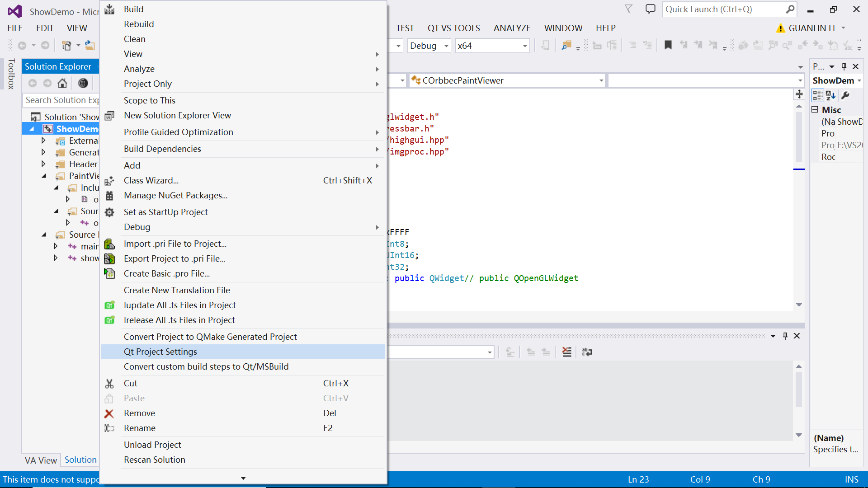
Task: Click the Qt lupdate green icon
Action: point(109,305)
